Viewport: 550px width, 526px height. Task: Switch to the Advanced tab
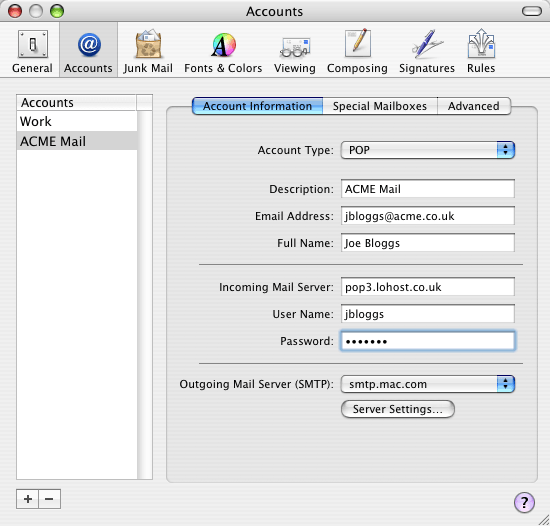coord(474,106)
